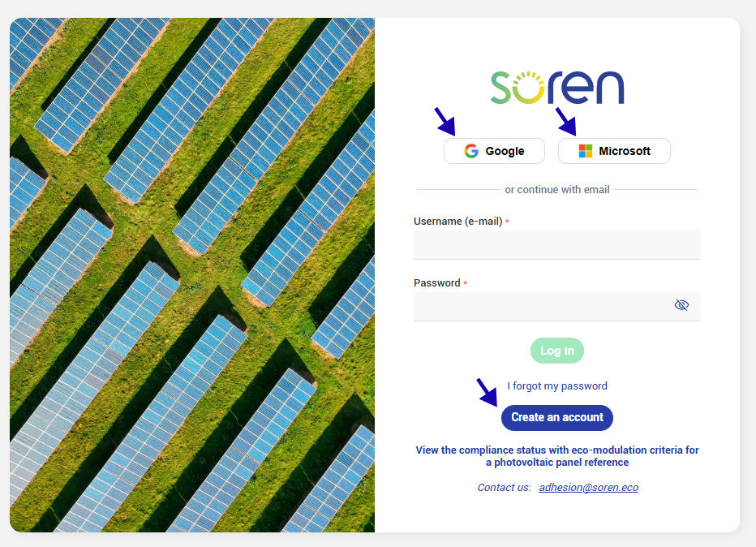The height and width of the screenshot is (547, 756).
Task: Click the arrow pointing to Create an account
Action: 487,392
